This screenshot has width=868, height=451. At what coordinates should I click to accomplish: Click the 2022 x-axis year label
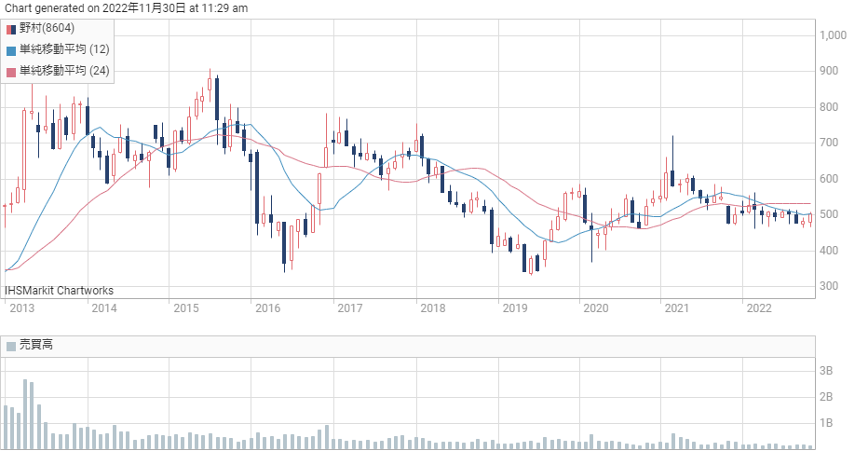759,308
